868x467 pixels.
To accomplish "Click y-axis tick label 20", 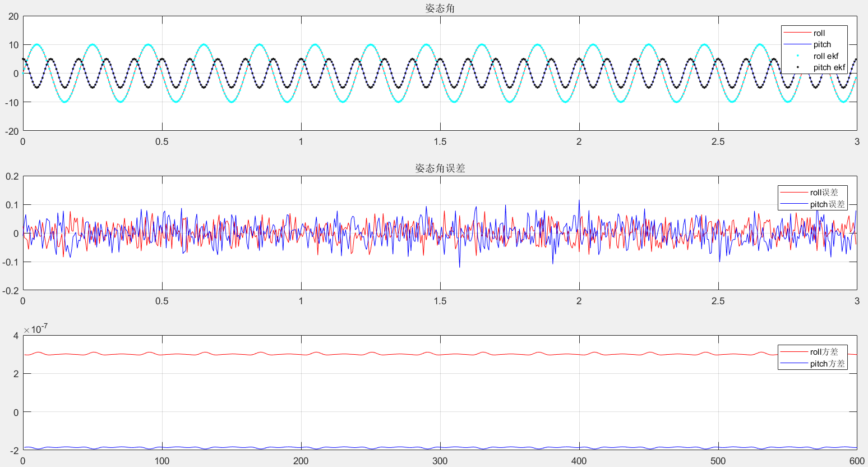I will [13, 17].
